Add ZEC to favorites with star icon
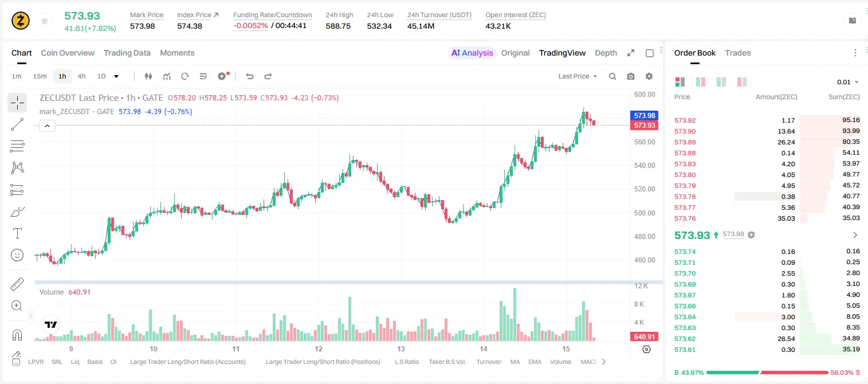Viewport: 868px width, 384px height. tap(45, 21)
